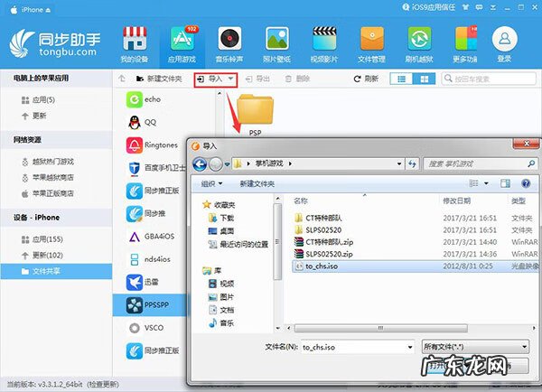Select to_chs.iso file in dialog
542x392 pixels.
[x=415, y=266]
